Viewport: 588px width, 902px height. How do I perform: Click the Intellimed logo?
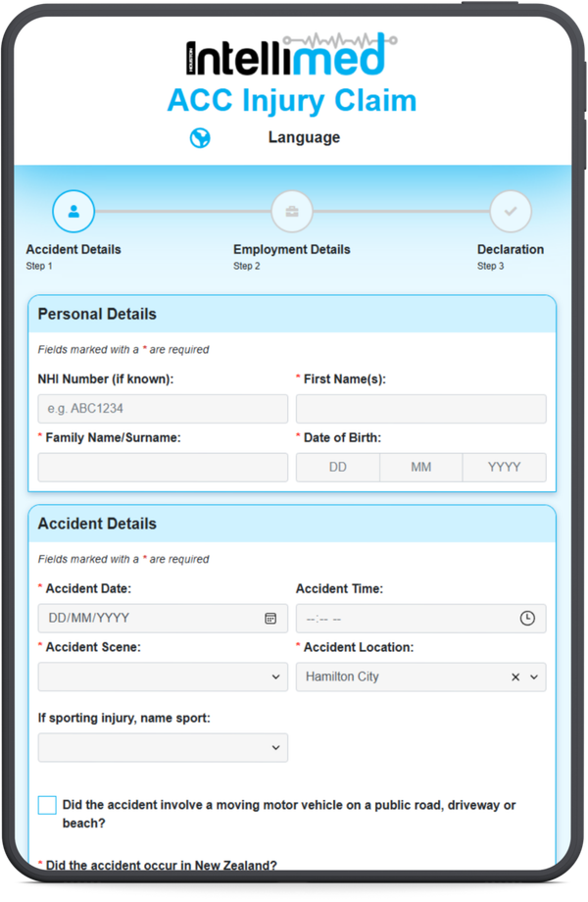tap(291, 56)
